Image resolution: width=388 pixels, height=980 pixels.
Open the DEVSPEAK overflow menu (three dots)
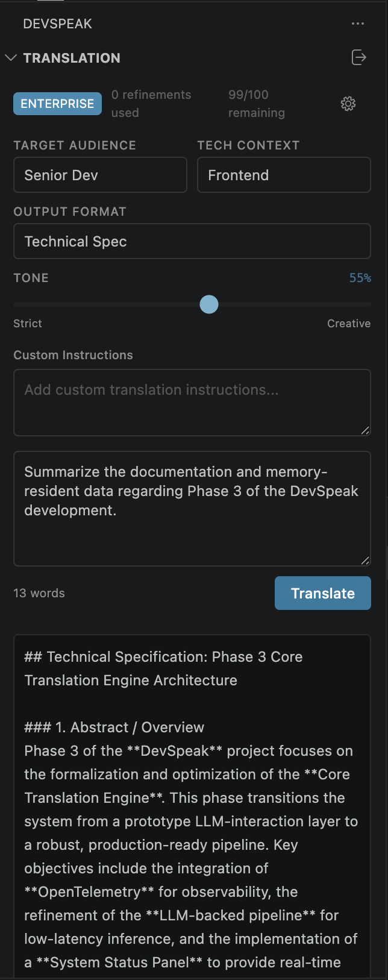click(x=358, y=24)
